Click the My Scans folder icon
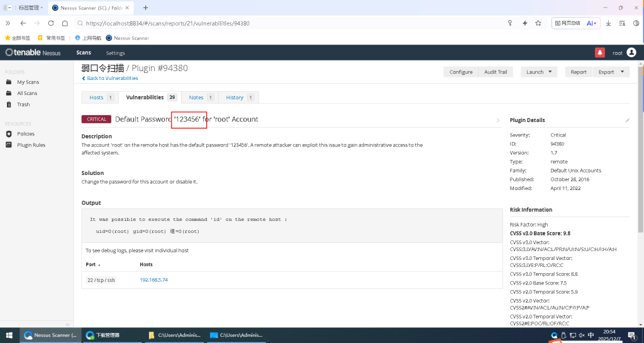 point(9,82)
